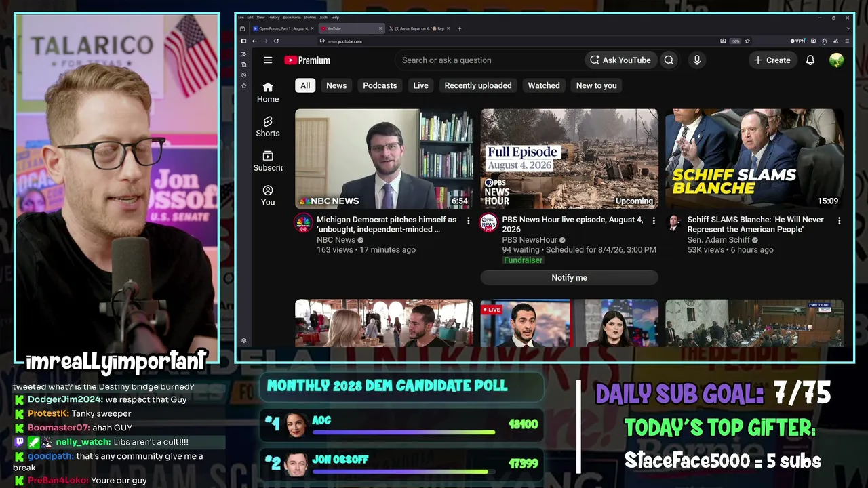Image resolution: width=868 pixels, height=488 pixels.
Task: Open the browser application hamburger menu
Action: tap(847, 41)
